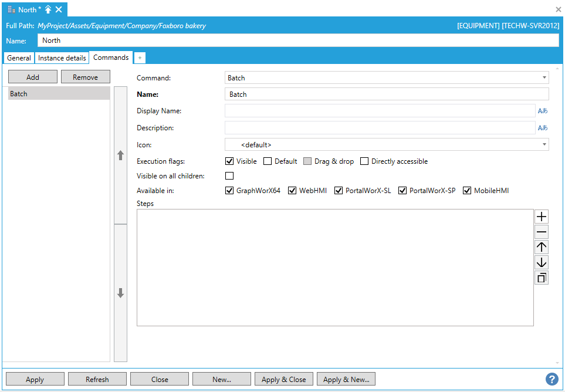
Task: Click the add step plus icon
Action: 542,217
